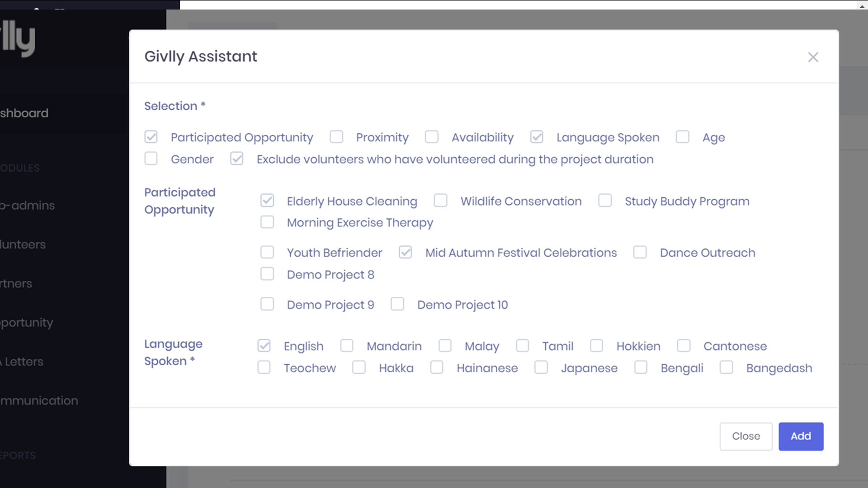Click the Add button

[801, 436]
